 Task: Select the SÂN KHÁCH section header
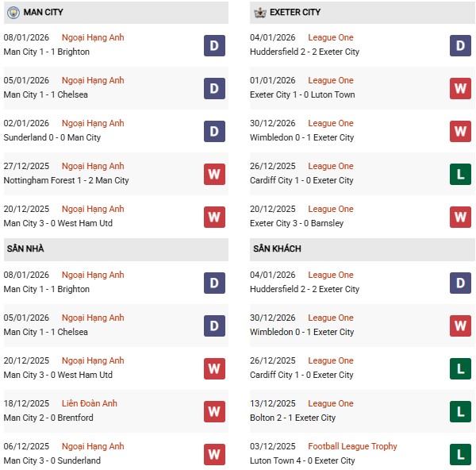point(278,248)
